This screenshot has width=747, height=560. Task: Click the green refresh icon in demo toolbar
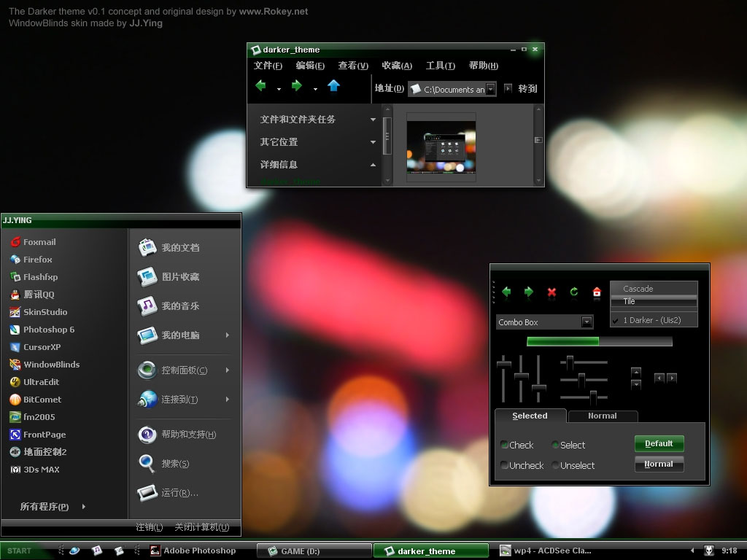coord(574,292)
